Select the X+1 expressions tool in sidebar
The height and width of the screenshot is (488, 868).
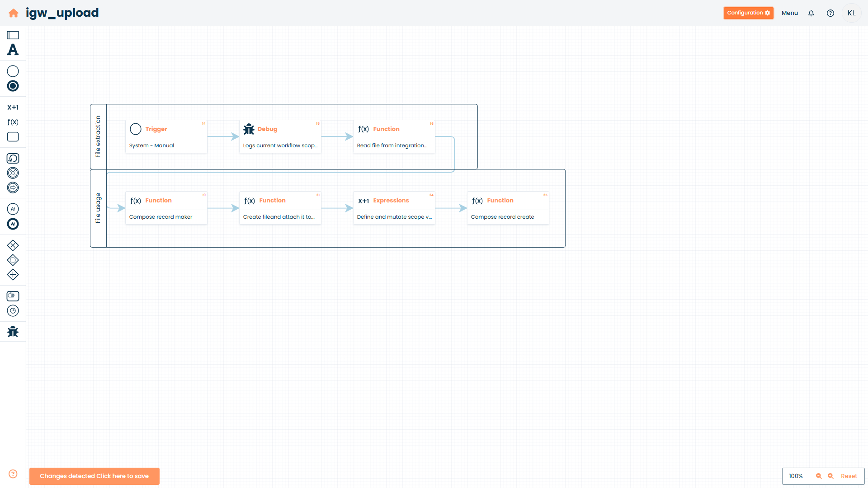(13, 108)
